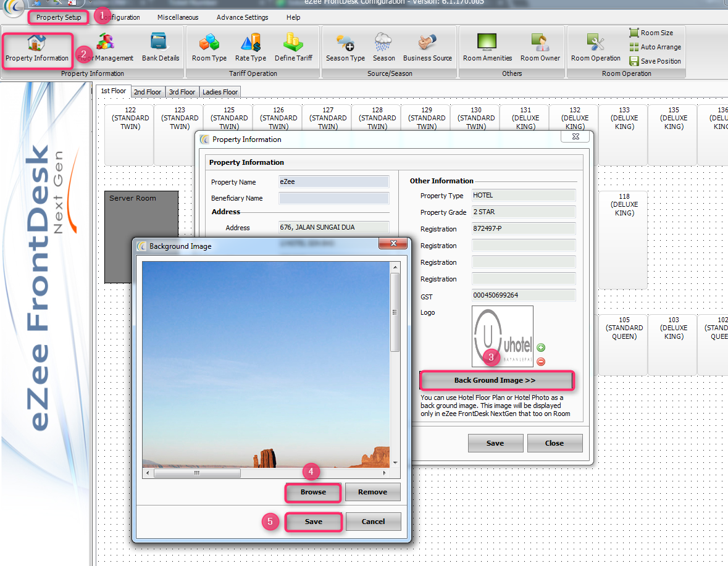Open Property Information ribbon icon
This screenshot has width=728, height=566.
36,48
